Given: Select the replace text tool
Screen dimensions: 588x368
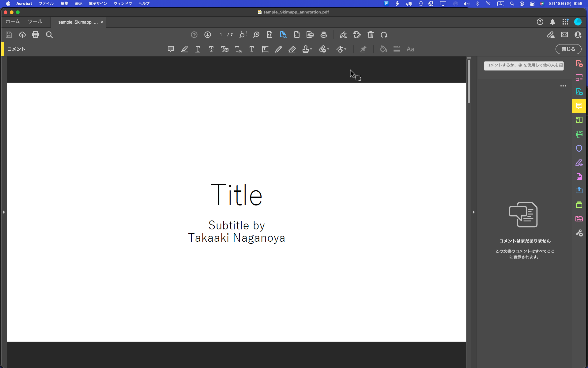Looking at the screenshot, I should (225, 49).
